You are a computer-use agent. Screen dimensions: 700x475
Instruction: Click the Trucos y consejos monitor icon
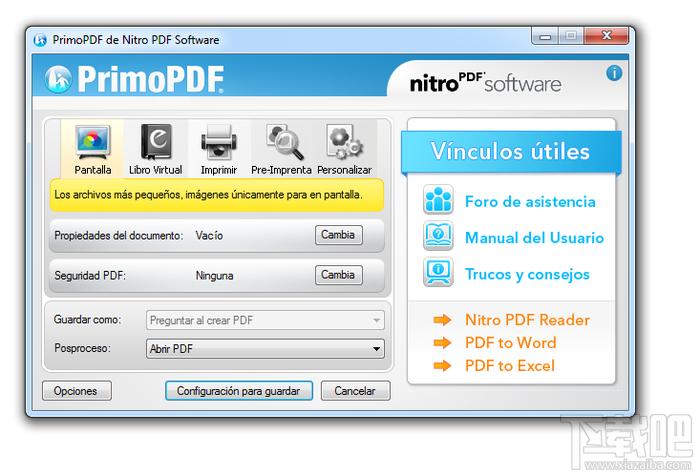pos(438,272)
